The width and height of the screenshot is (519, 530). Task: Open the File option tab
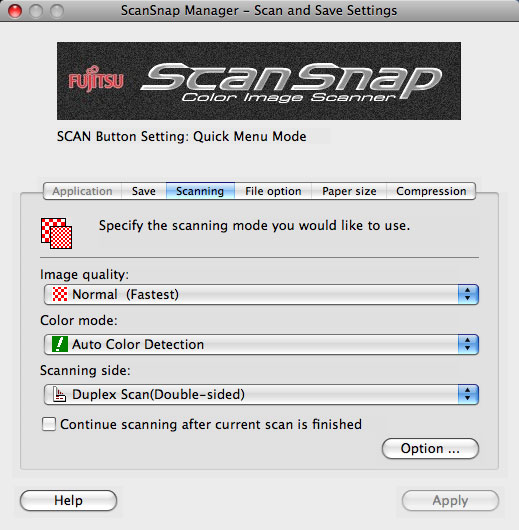273,191
